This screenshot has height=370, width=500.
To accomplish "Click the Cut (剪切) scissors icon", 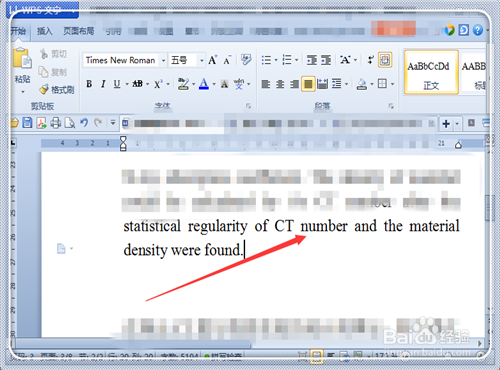I will tap(44, 54).
